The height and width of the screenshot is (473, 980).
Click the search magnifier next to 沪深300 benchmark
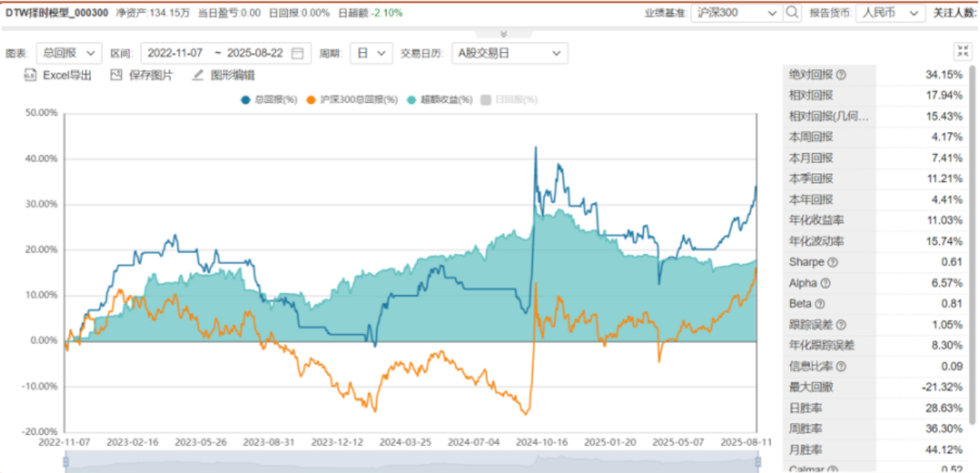point(792,13)
